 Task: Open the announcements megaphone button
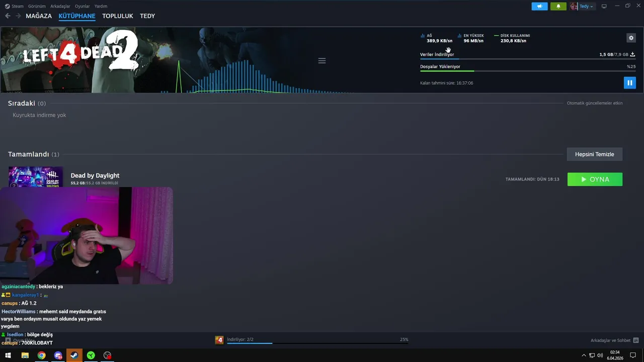(x=539, y=6)
